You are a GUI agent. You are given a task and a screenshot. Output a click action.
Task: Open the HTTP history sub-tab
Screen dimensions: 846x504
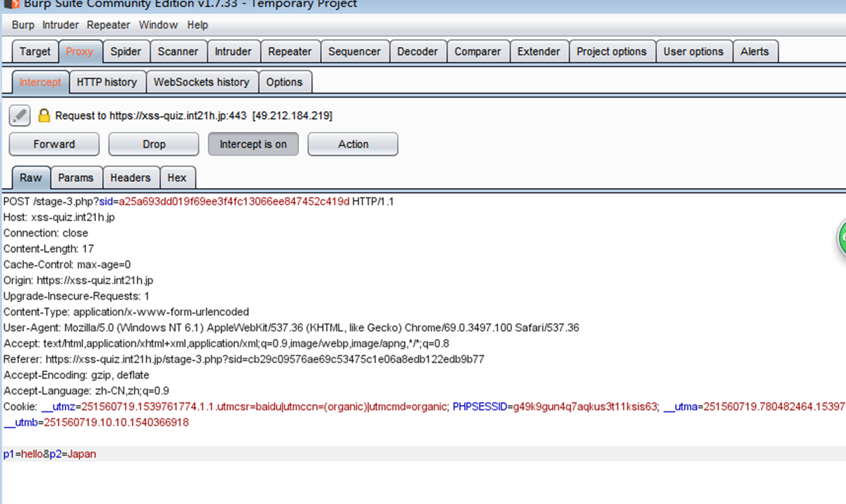tap(107, 82)
